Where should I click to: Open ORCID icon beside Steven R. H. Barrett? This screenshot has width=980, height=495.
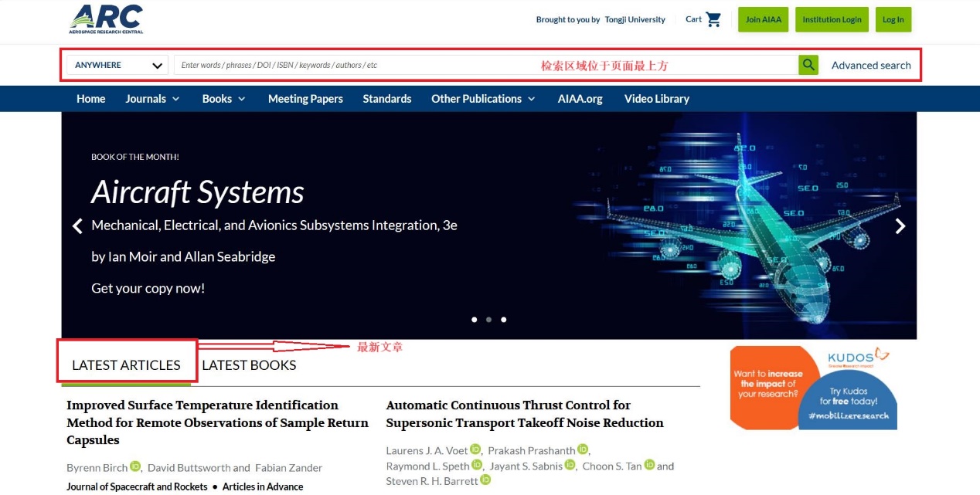485,480
